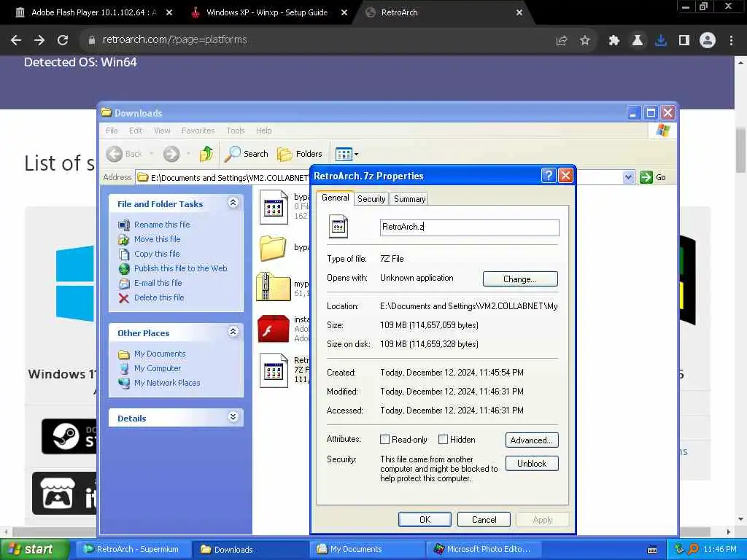The width and height of the screenshot is (747, 560).
Task: Expand the Details panel
Action: (233, 417)
